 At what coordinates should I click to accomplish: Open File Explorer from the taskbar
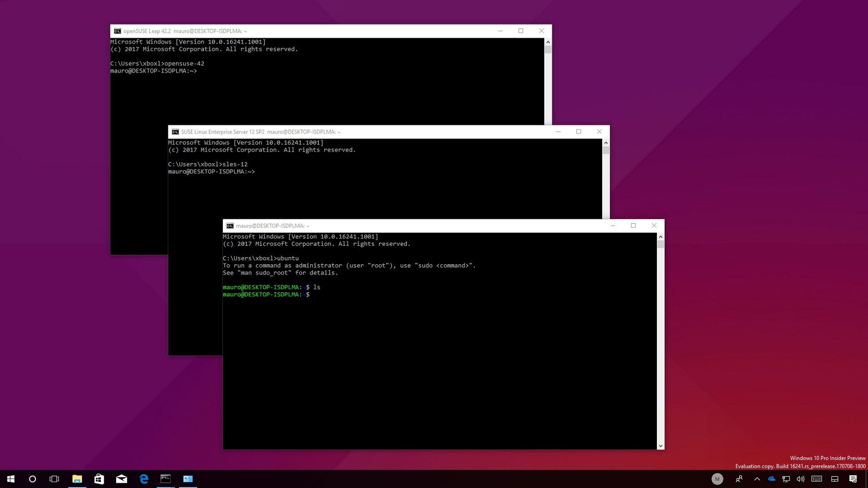[x=77, y=479]
